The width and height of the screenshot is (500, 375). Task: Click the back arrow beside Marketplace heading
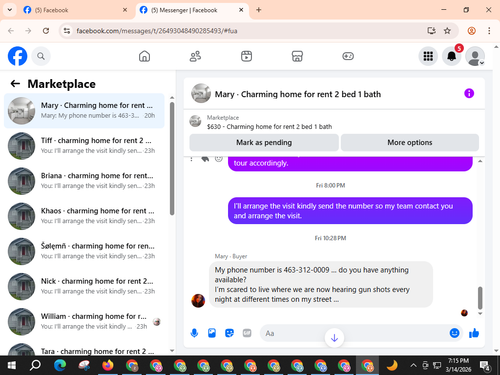point(15,84)
